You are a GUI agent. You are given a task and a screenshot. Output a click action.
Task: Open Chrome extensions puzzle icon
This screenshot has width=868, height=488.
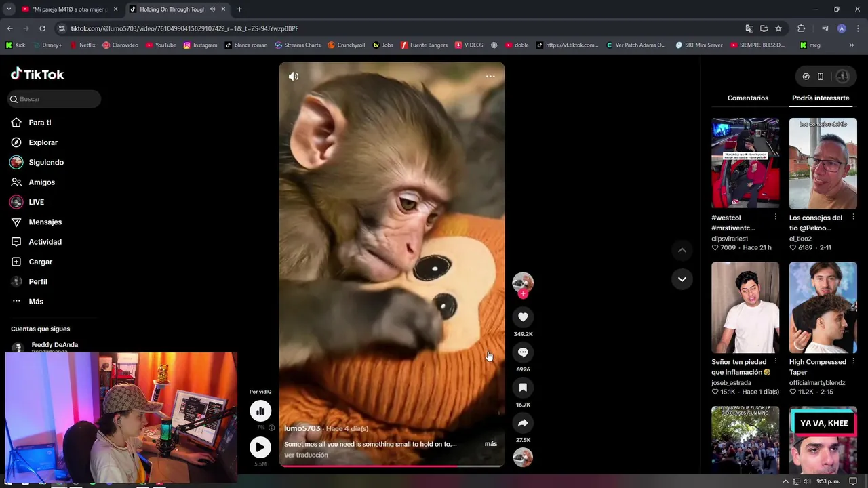pos(801,28)
